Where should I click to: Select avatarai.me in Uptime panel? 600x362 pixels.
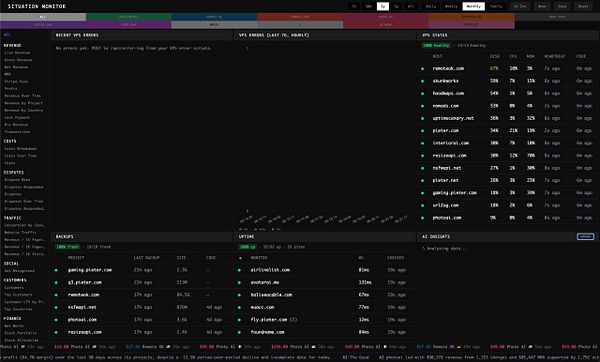265,282
